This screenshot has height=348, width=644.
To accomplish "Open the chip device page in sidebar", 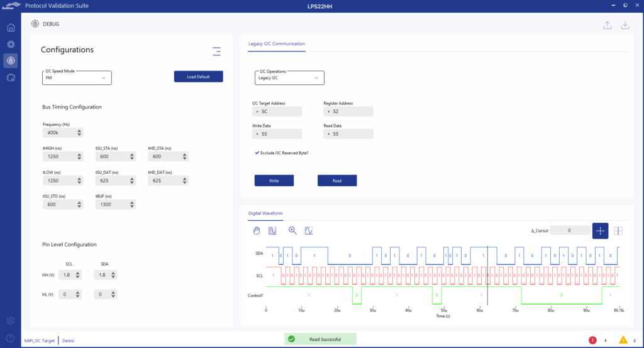I will tap(11, 45).
